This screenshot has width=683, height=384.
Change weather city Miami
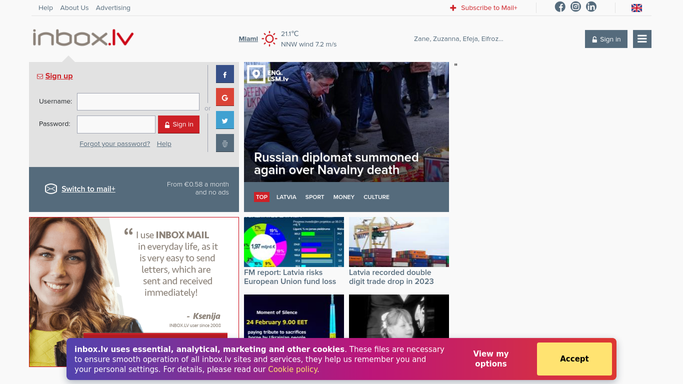pyautogui.click(x=248, y=39)
